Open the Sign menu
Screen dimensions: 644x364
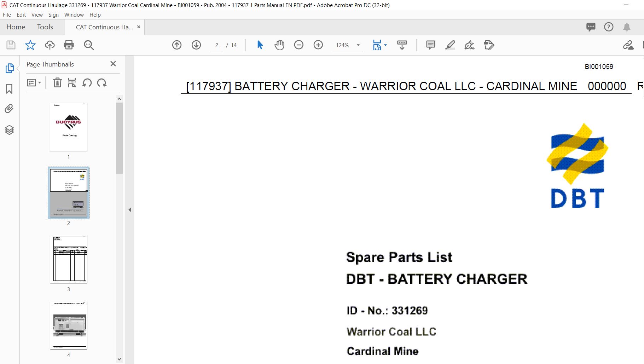[x=53, y=15]
